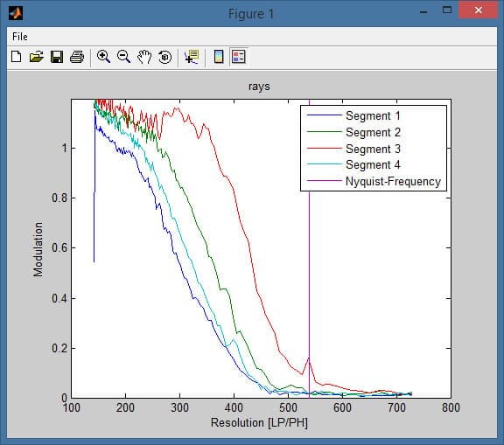
Task: Open a file with the folder icon
Action: (37, 57)
